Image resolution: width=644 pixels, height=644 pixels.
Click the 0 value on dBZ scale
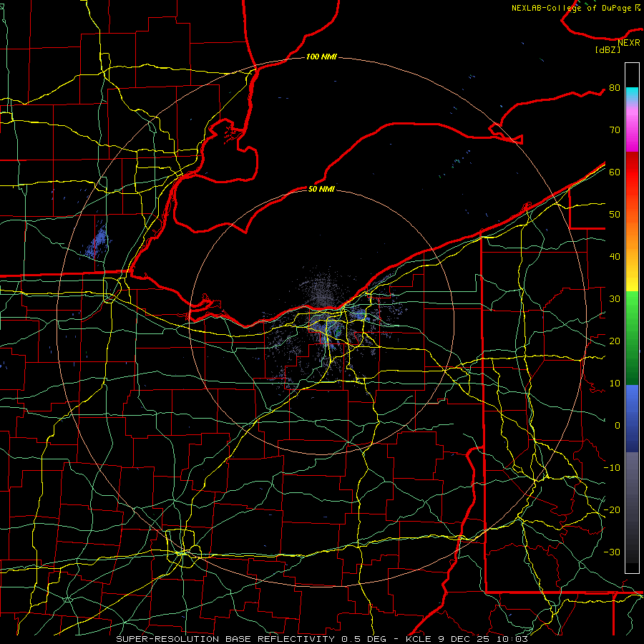(x=618, y=426)
